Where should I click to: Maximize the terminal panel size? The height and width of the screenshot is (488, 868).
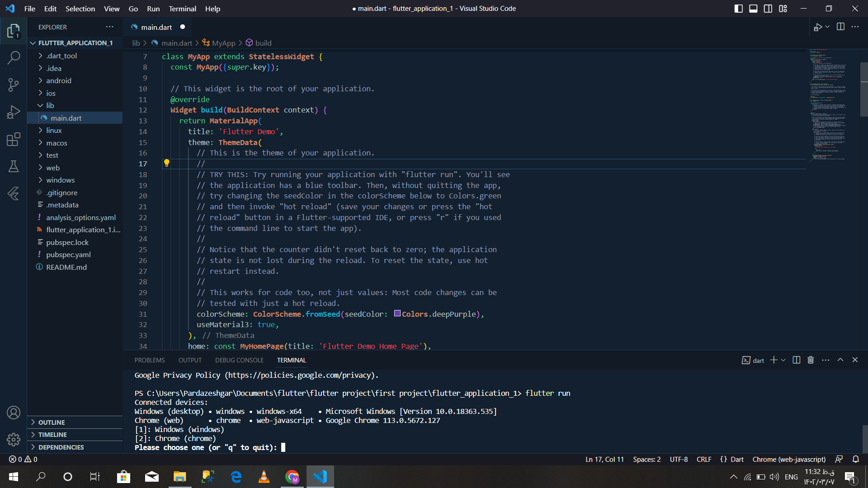840,360
